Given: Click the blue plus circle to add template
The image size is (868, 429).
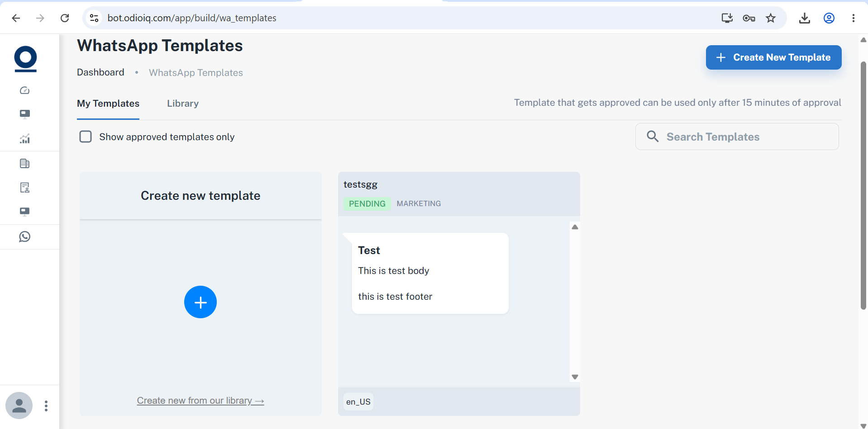Looking at the screenshot, I should point(200,302).
